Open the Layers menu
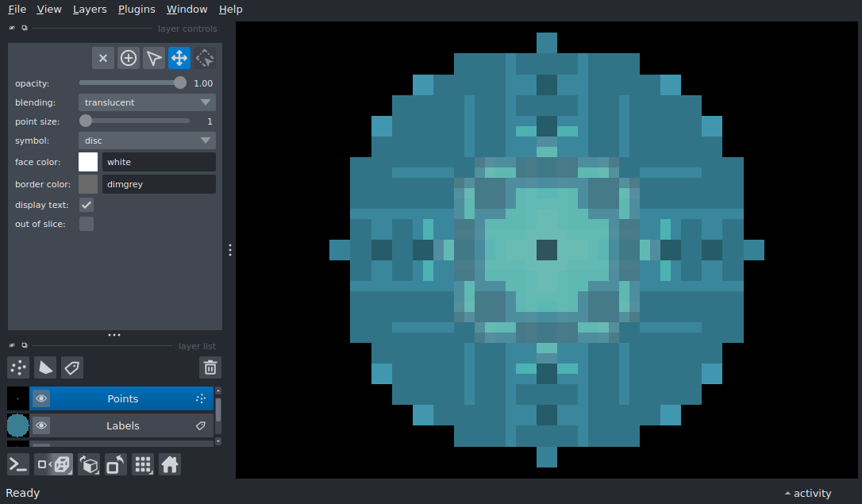 click(90, 10)
